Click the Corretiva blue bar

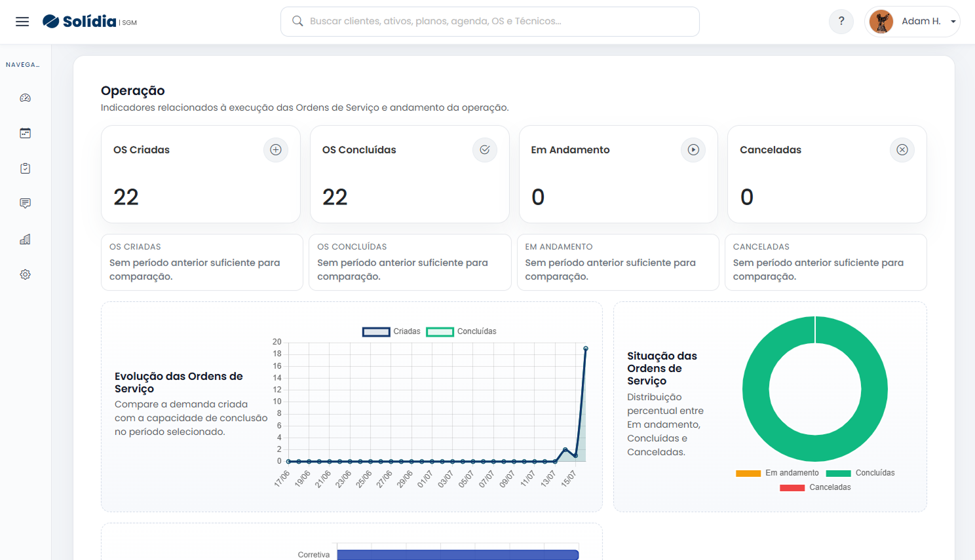tap(457, 555)
